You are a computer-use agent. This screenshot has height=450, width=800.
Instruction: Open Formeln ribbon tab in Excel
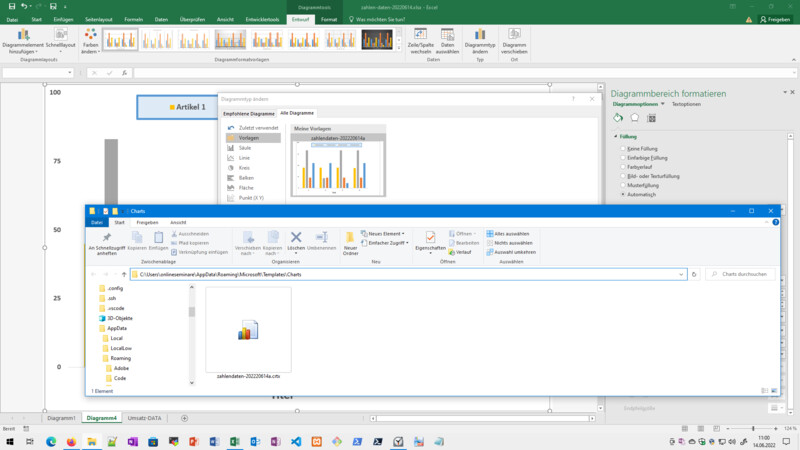(x=133, y=19)
